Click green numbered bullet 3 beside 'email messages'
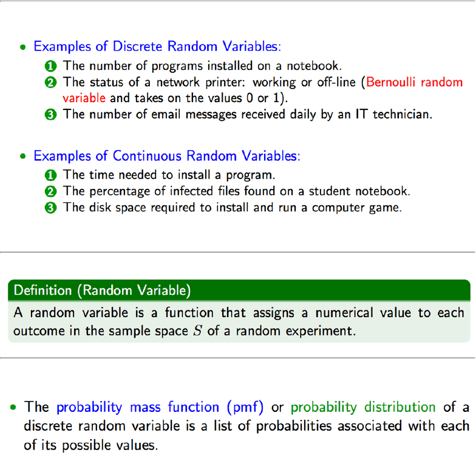Image resolution: width=476 pixels, height=458 pixels. (51, 115)
